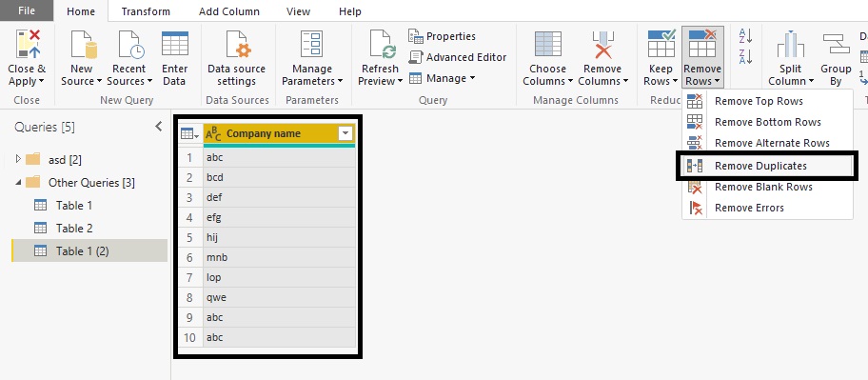Select the Home tab

click(81, 11)
